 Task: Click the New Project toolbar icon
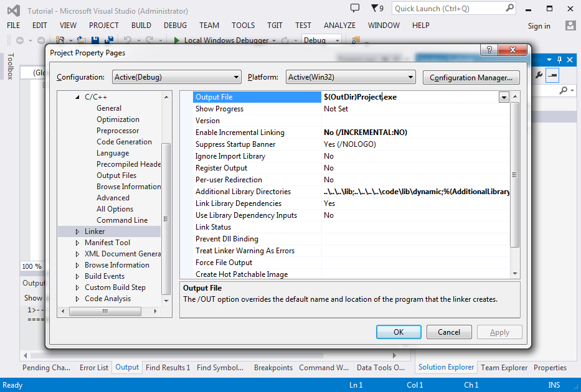[60, 40]
